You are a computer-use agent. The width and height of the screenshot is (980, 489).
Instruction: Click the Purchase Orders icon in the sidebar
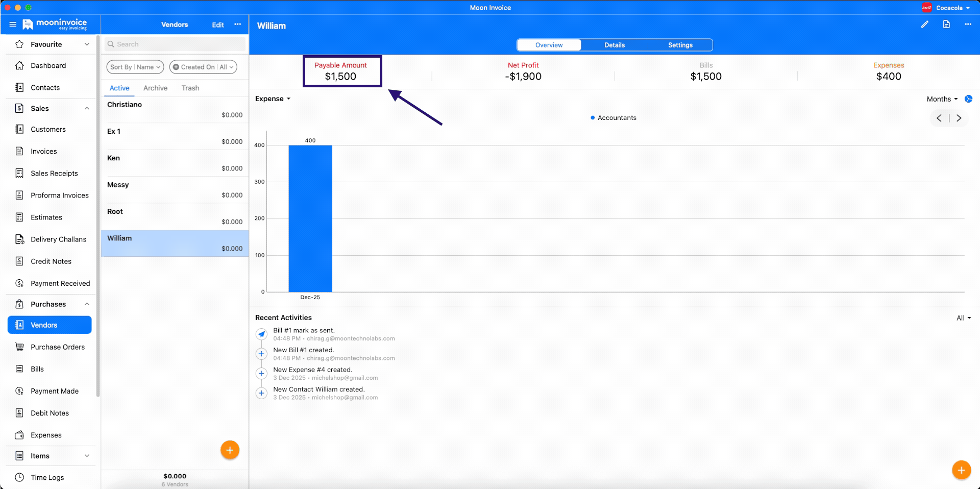(19, 347)
